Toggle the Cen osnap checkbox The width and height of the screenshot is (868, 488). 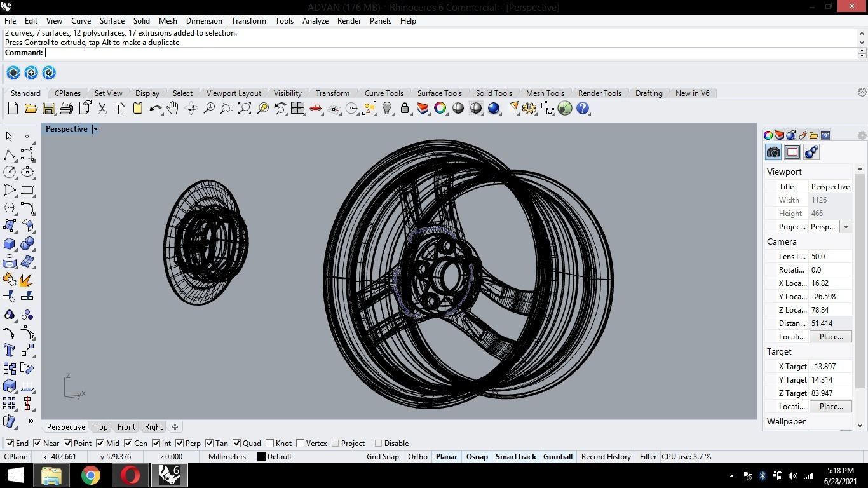click(x=128, y=444)
